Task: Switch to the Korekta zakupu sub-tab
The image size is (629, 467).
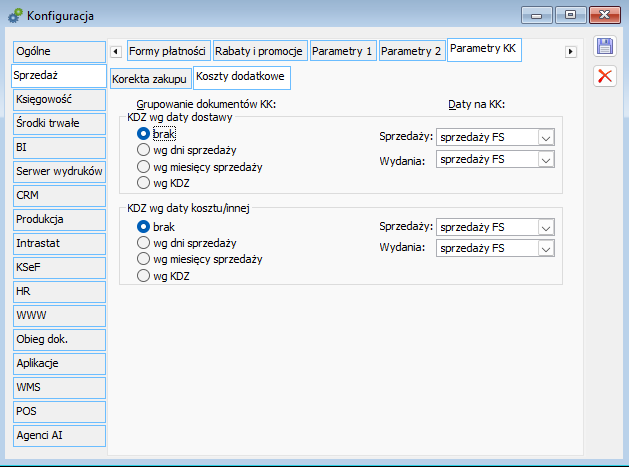Action: point(149,79)
